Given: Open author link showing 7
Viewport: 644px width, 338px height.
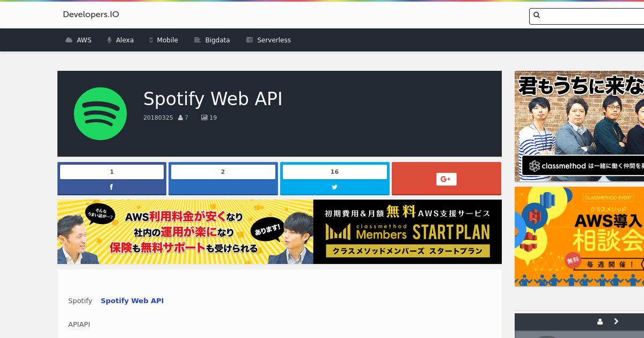Looking at the screenshot, I should (x=186, y=117).
